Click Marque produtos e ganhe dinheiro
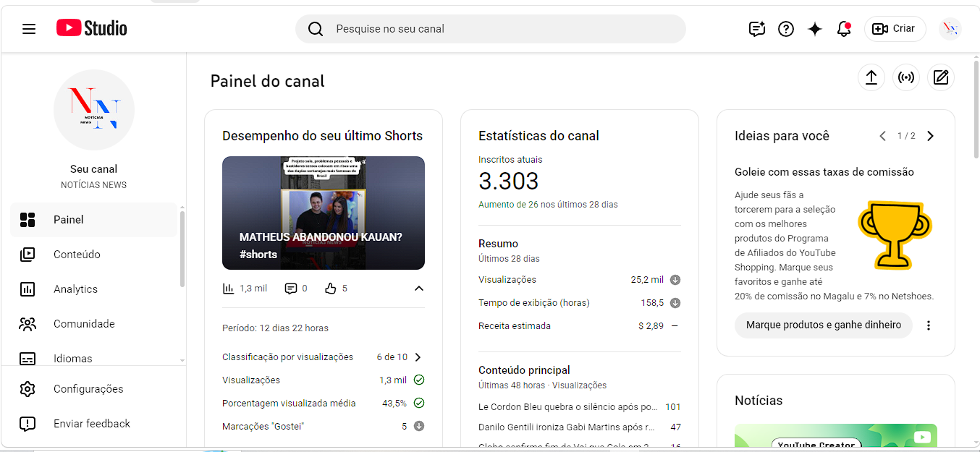This screenshot has width=980, height=452. (x=824, y=325)
